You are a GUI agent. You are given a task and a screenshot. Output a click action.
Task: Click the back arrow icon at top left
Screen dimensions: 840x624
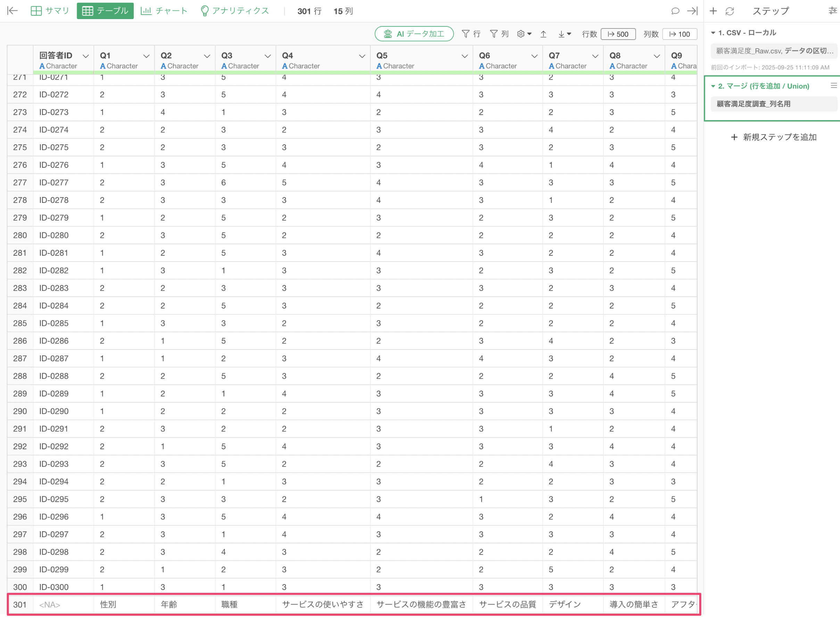[13, 11]
